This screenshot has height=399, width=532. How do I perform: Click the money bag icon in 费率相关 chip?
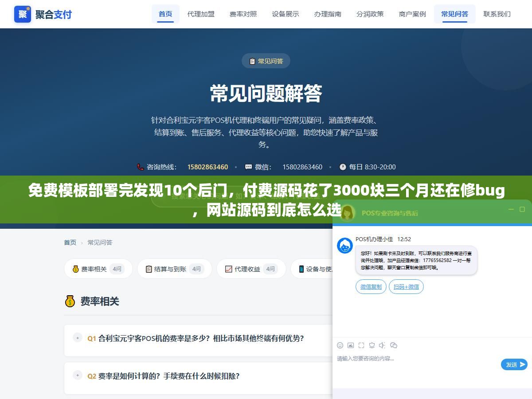(x=75, y=269)
